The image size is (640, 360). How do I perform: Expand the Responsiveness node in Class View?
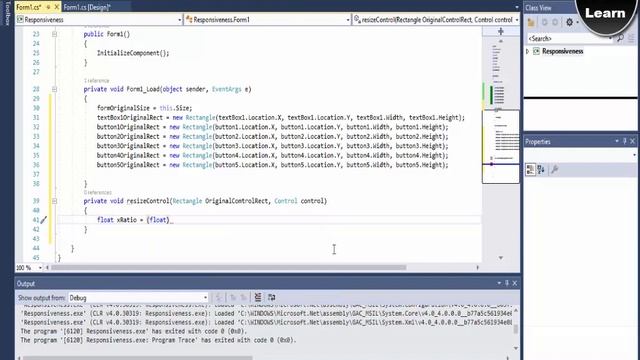click(527, 51)
